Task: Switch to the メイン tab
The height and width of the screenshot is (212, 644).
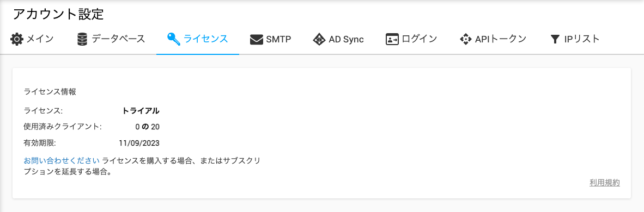Action: [32, 39]
